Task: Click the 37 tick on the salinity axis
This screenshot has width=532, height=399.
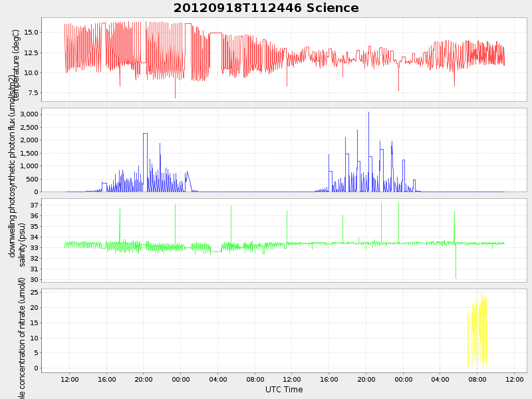Action: click(35, 205)
